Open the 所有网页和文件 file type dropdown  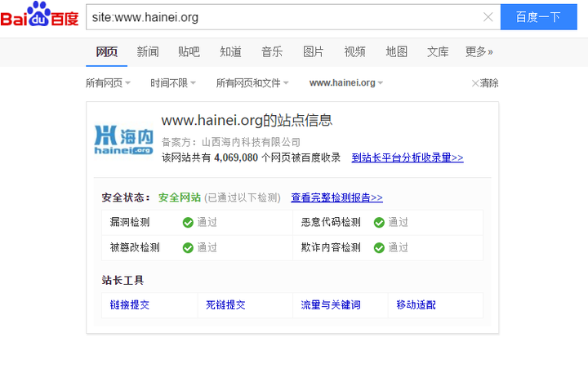pyautogui.click(x=252, y=82)
